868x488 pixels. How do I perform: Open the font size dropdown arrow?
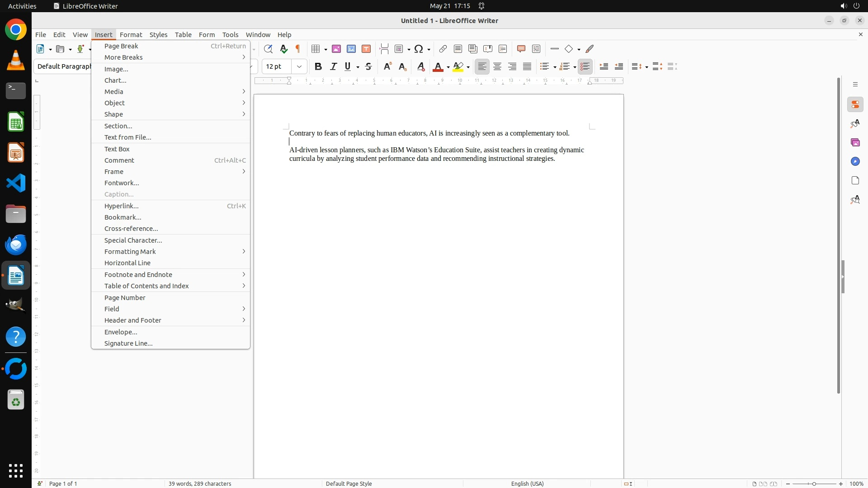tap(299, 66)
